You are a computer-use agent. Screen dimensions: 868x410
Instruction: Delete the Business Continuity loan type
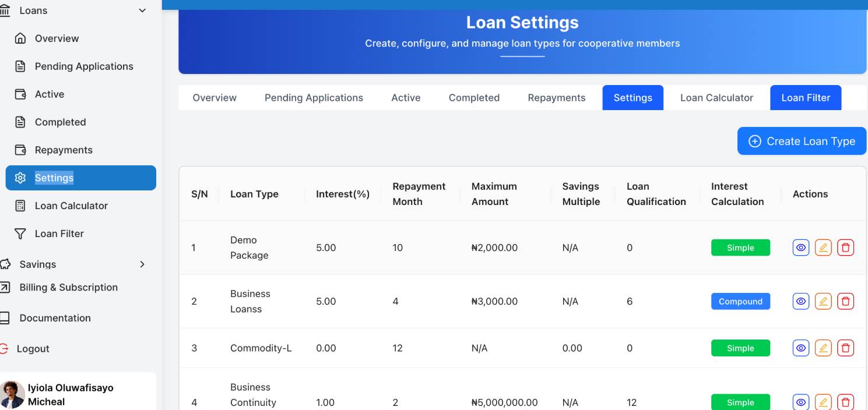click(x=846, y=402)
